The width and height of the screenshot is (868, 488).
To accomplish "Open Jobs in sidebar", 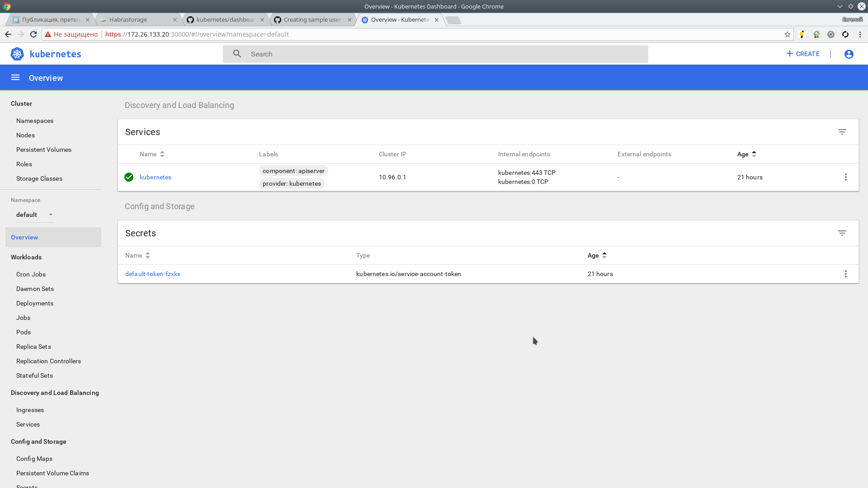I will point(23,318).
